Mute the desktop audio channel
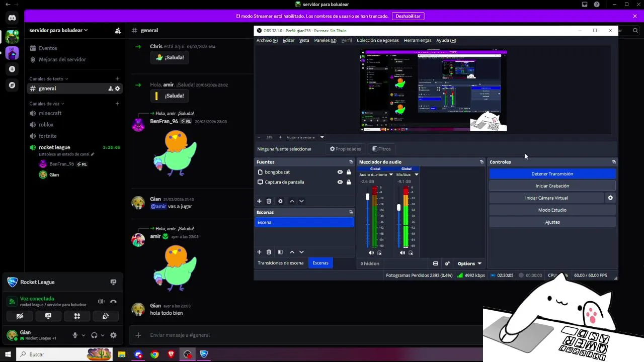 pyautogui.click(x=371, y=253)
